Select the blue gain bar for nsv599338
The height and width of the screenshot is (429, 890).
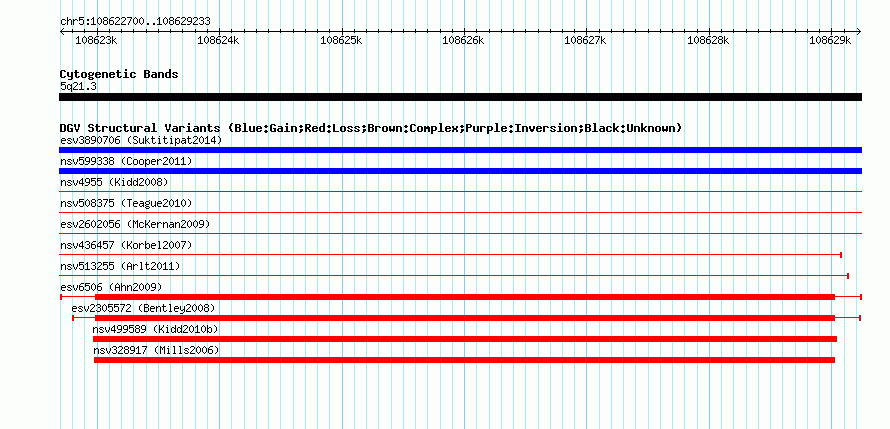pos(460,171)
